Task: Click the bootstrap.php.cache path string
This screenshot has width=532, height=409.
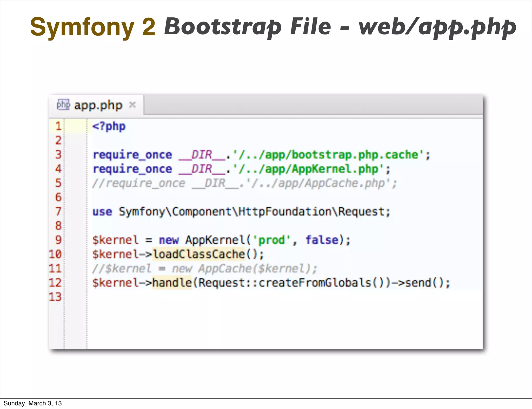Action: click(328, 155)
